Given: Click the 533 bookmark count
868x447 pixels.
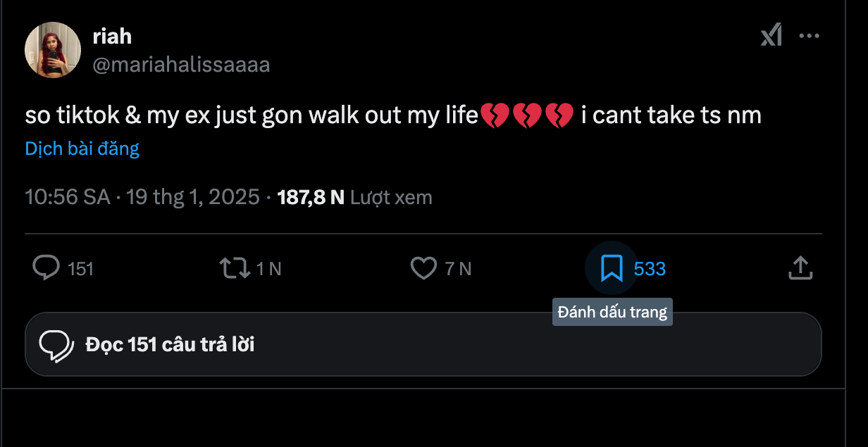Looking at the screenshot, I should (x=650, y=269).
